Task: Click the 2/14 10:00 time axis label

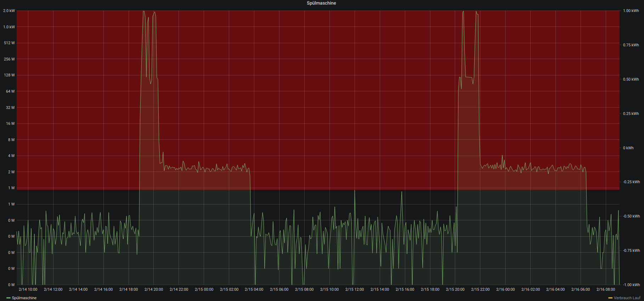Action: 28,289
